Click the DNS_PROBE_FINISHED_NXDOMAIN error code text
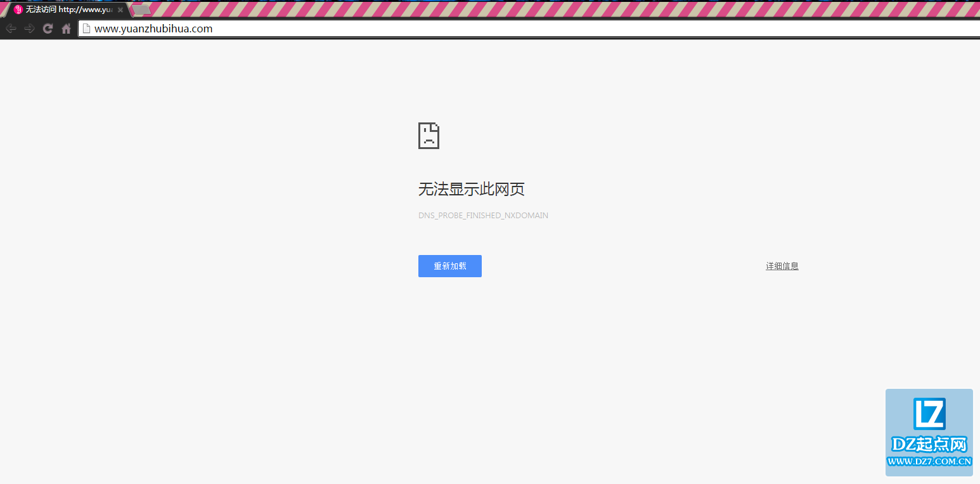The image size is (980, 484). (x=483, y=215)
